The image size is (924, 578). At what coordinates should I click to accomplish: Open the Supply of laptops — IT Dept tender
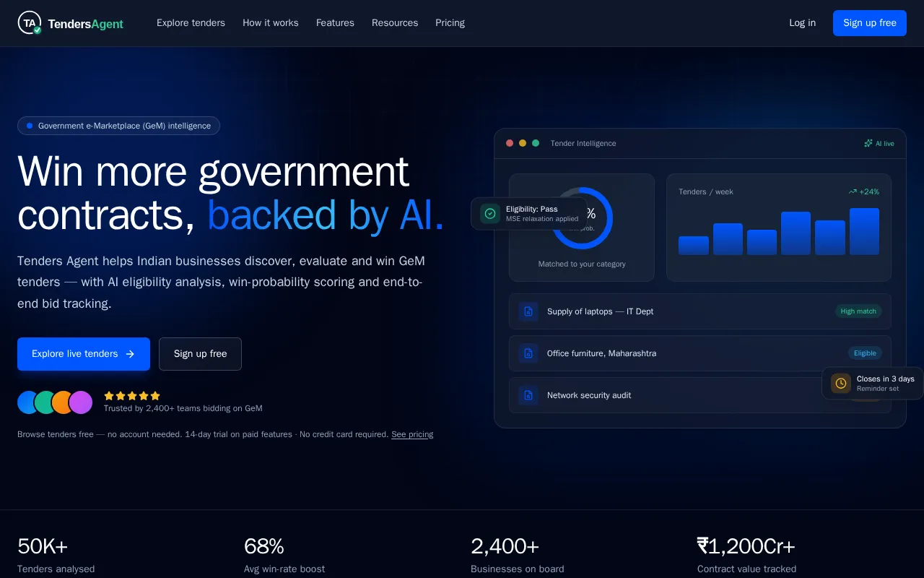tap(699, 311)
